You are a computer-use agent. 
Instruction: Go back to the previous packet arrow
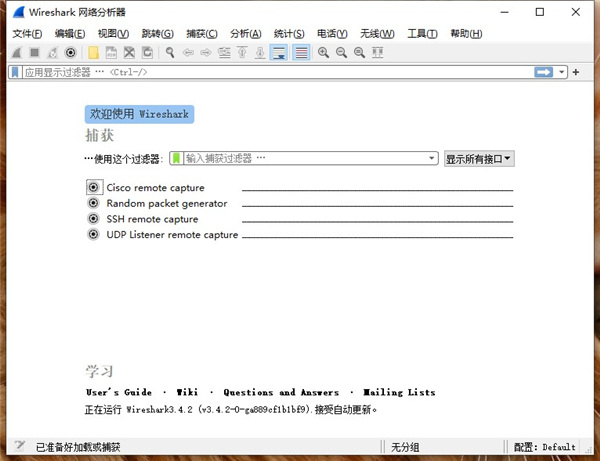(x=188, y=52)
